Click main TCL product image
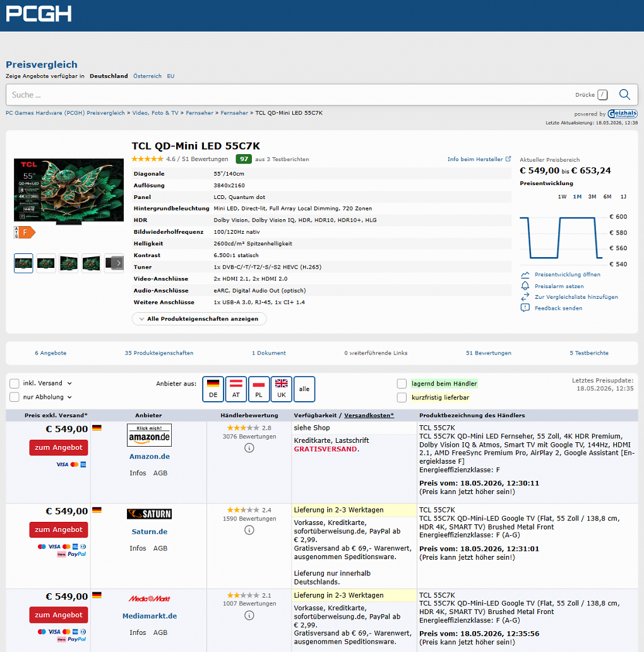Image resolution: width=644 pixels, height=652 pixels. (x=69, y=191)
